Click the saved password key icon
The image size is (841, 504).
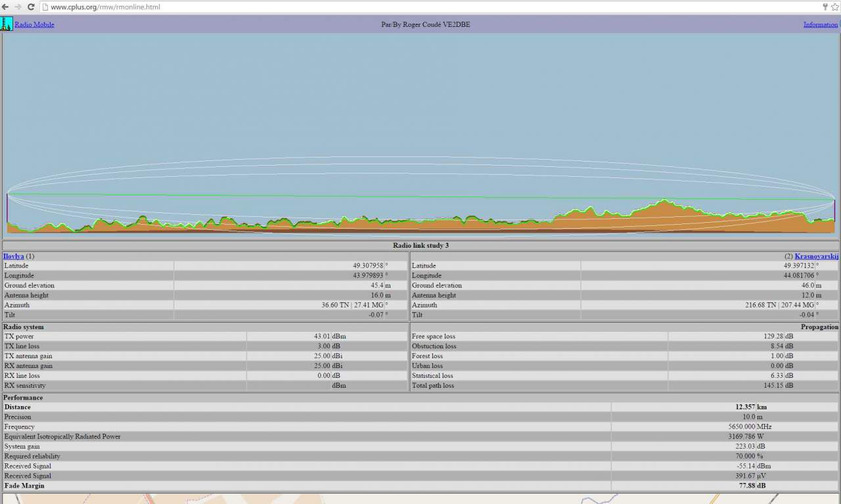pyautogui.click(x=825, y=7)
